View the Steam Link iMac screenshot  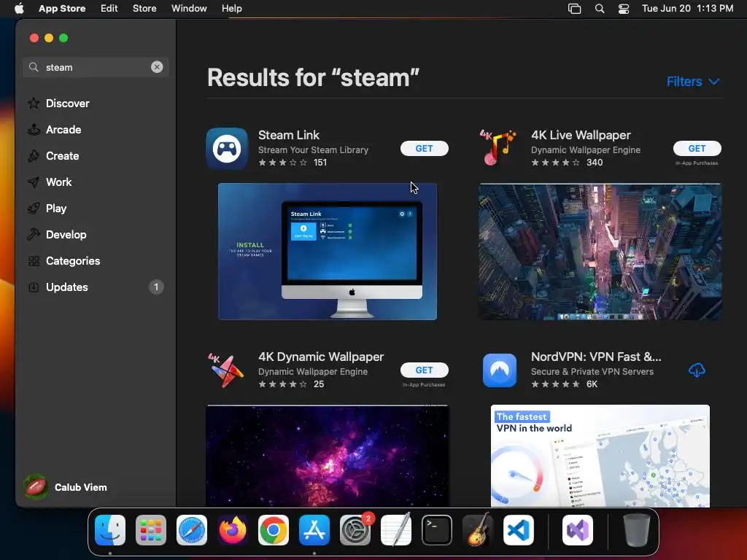click(328, 252)
